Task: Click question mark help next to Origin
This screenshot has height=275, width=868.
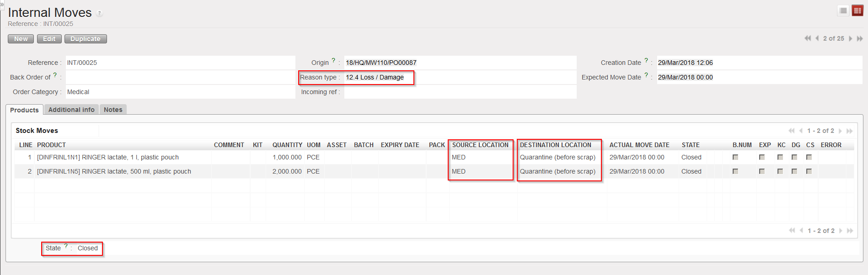Action: tap(333, 61)
